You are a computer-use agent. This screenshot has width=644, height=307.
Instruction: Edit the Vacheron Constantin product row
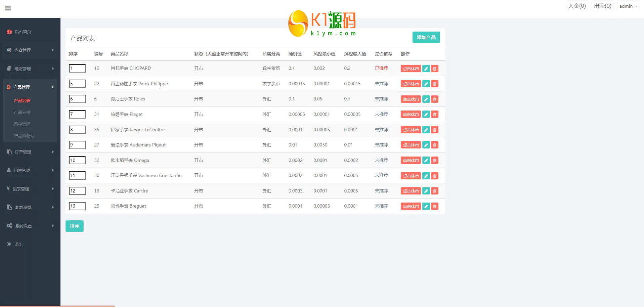coord(426,176)
